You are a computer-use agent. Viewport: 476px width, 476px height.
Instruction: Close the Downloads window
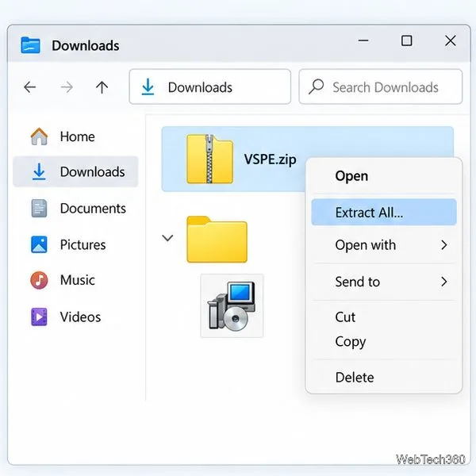coord(451,40)
